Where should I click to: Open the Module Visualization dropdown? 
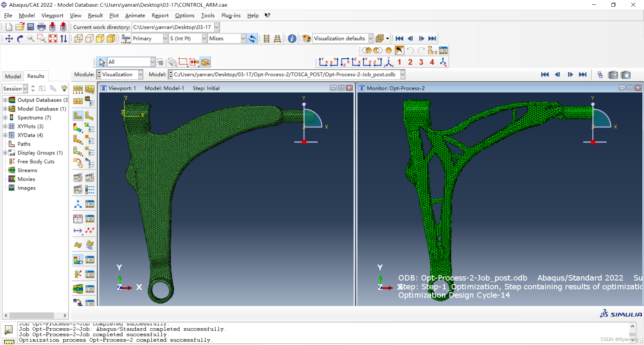click(x=120, y=74)
